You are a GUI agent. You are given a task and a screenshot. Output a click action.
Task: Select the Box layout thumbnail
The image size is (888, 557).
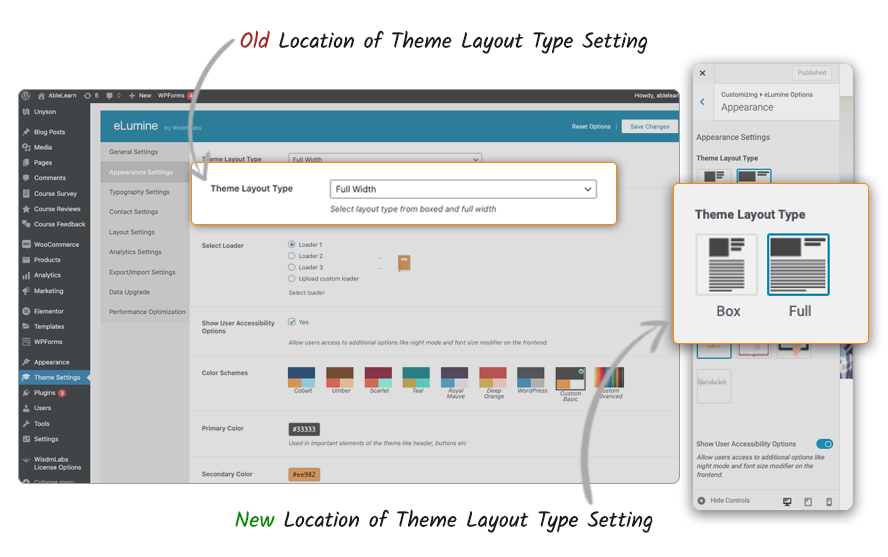728,264
